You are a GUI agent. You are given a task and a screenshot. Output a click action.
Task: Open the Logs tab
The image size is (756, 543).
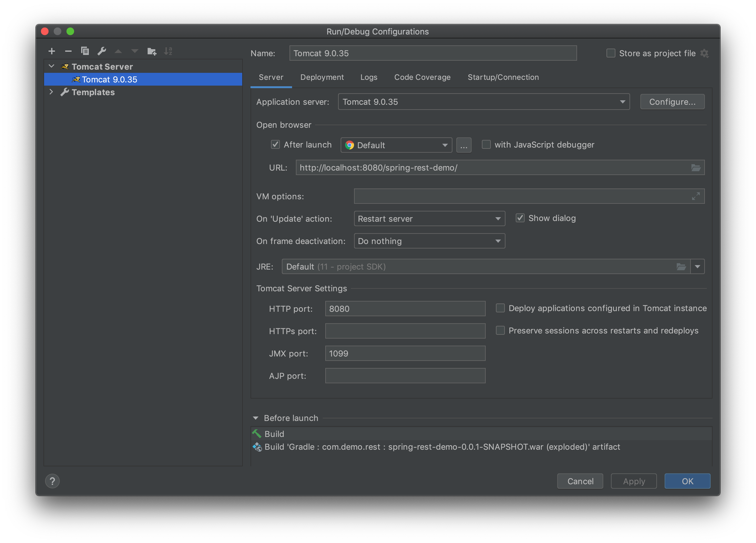369,77
